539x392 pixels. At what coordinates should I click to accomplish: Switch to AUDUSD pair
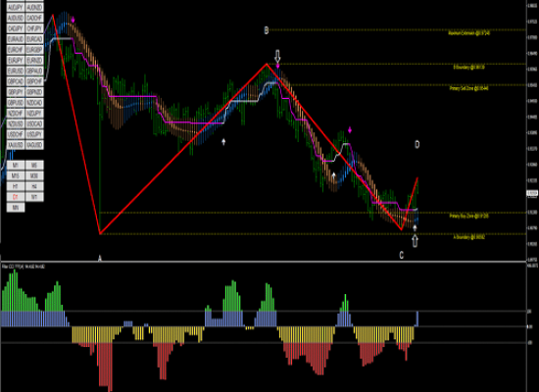(x=16, y=18)
